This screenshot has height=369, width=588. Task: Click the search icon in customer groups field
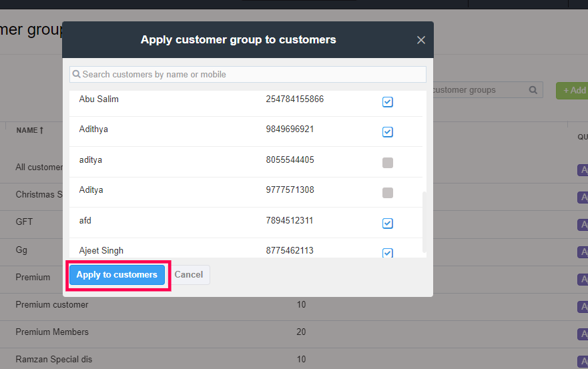[x=533, y=90]
